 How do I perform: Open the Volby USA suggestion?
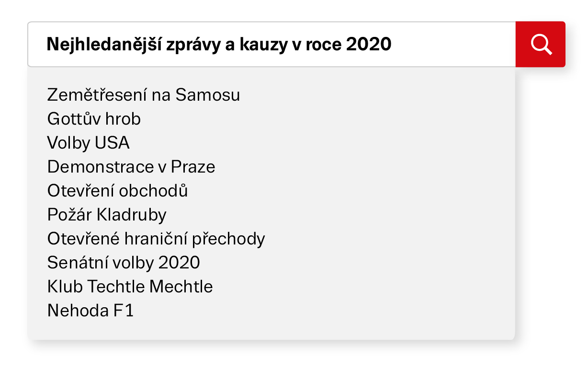click(x=89, y=143)
